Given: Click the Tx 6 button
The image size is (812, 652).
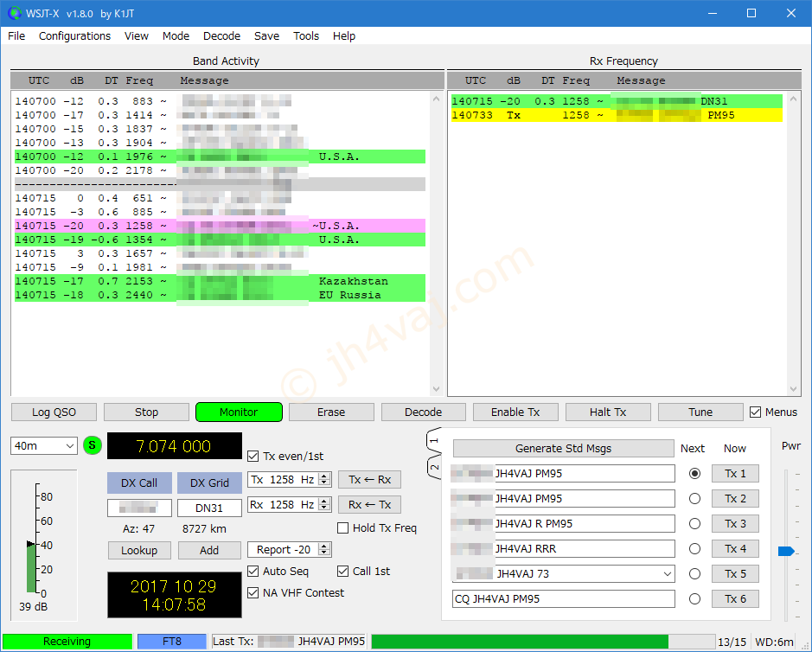Looking at the screenshot, I should click(735, 598).
